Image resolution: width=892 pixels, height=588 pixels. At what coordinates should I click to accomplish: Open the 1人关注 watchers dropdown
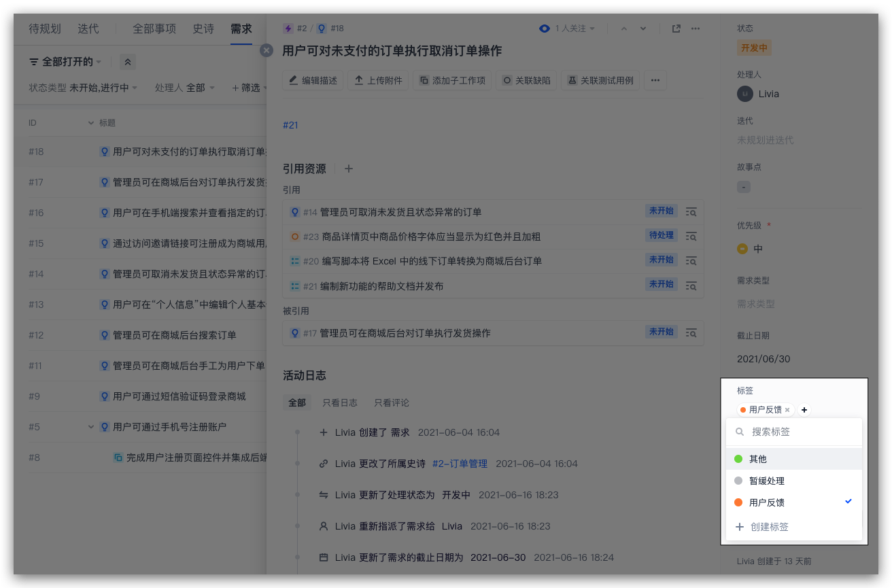pyautogui.click(x=575, y=29)
